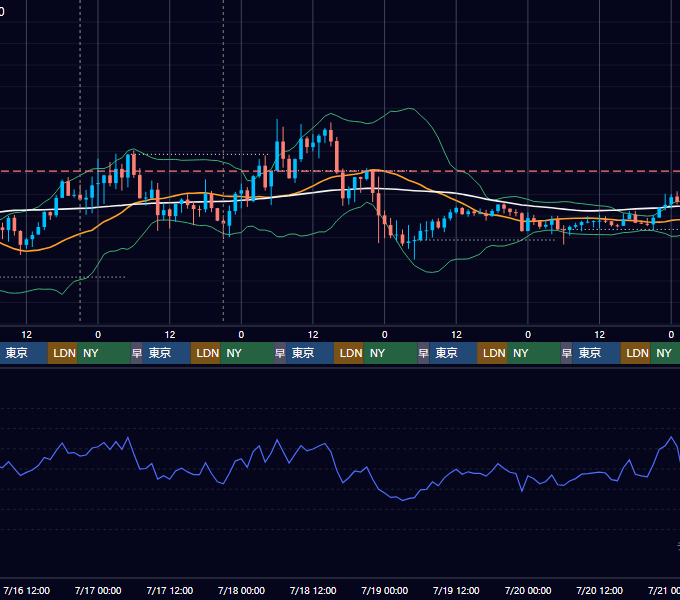The width and height of the screenshot is (680, 600).
Task: Click the 7/16 12:00 time axis label
Action: 27,590
